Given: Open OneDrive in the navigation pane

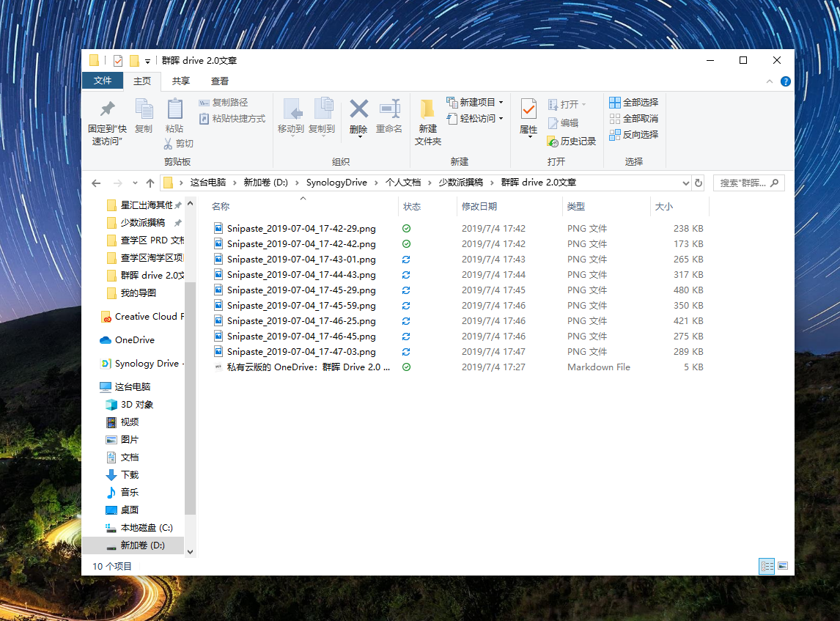Looking at the screenshot, I should [128, 340].
